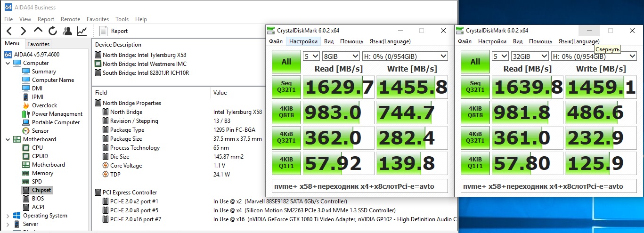Select the CPUID tree item

40,156
